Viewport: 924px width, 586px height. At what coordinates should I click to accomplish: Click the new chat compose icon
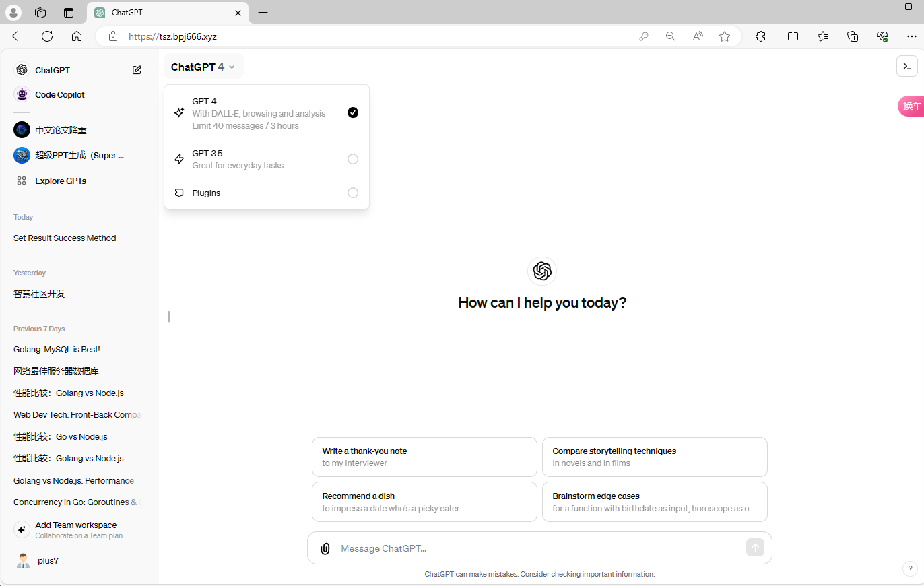[x=137, y=70]
